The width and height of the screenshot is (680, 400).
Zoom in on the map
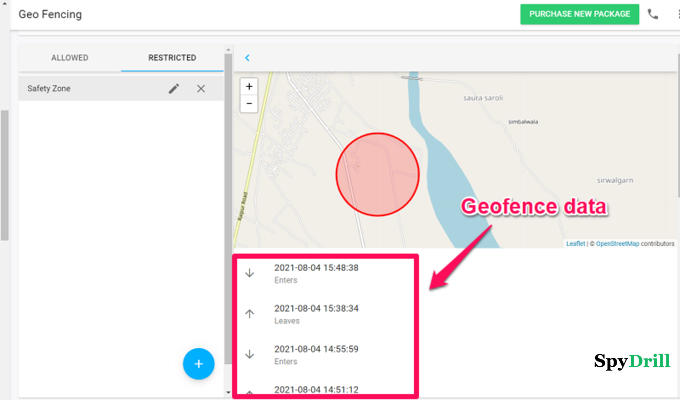tap(249, 86)
